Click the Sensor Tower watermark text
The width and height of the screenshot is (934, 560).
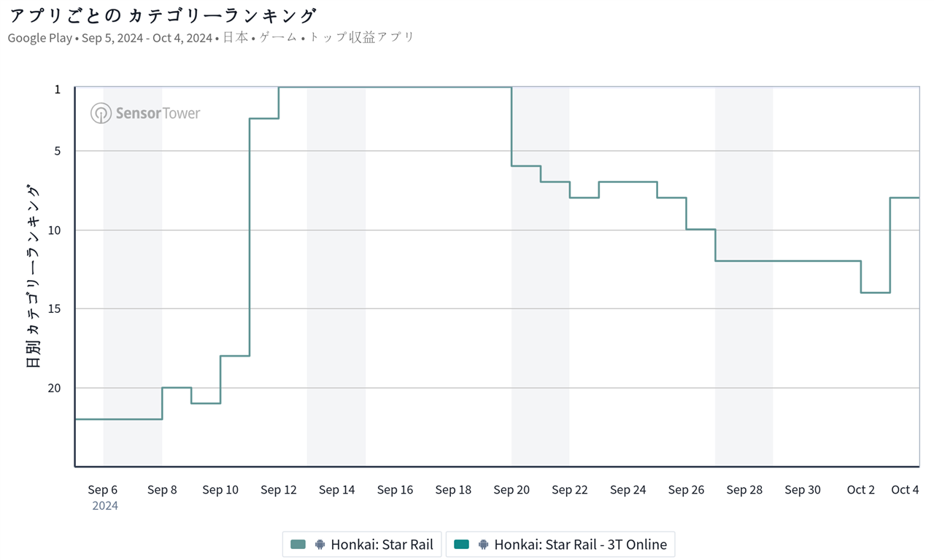click(158, 113)
